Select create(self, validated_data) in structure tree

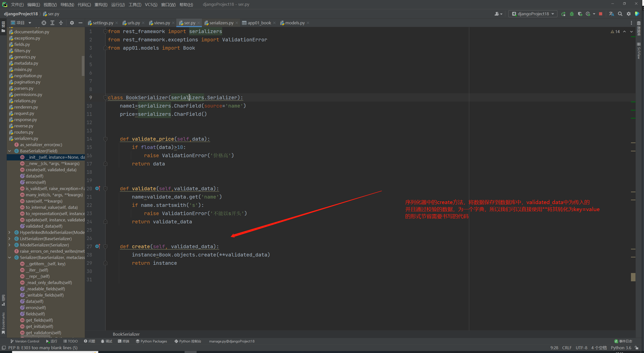pyautogui.click(x=51, y=170)
